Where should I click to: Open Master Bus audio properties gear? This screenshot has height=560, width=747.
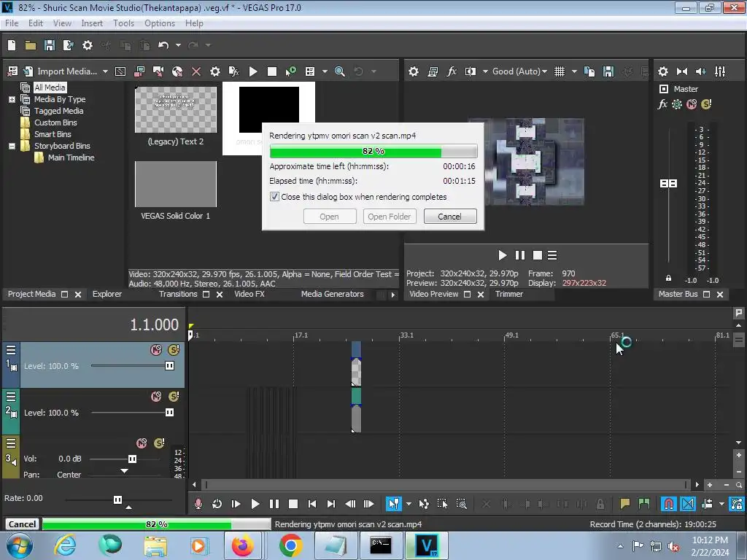(663, 71)
